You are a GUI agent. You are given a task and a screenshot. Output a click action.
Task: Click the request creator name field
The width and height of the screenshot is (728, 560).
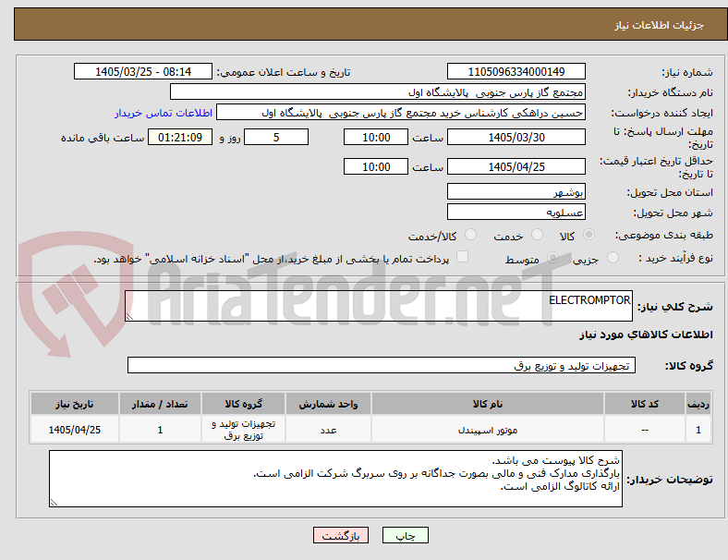point(401,113)
